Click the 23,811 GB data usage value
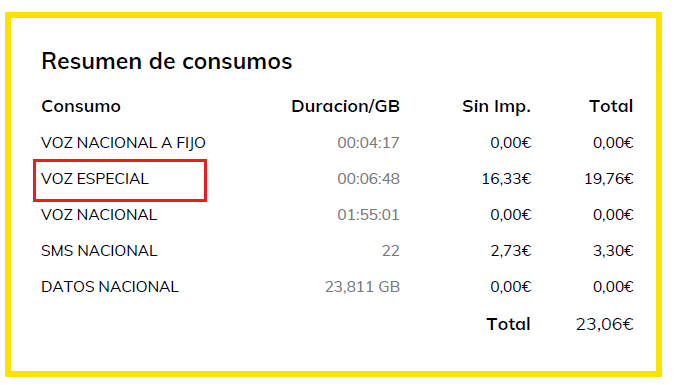 [363, 287]
